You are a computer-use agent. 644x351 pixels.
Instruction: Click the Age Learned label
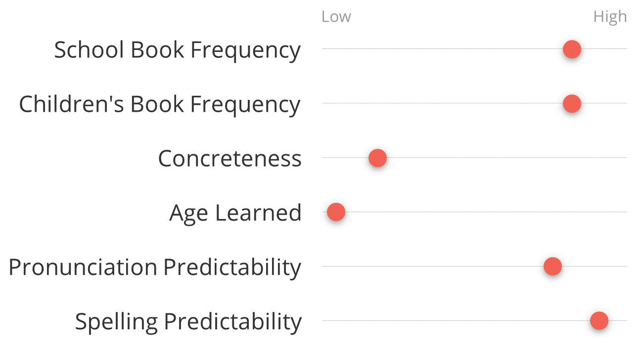pyautogui.click(x=235, y=213)
